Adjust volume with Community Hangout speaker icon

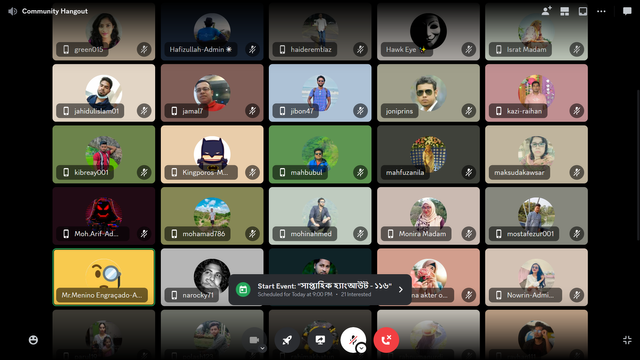[x=13, y=11]
